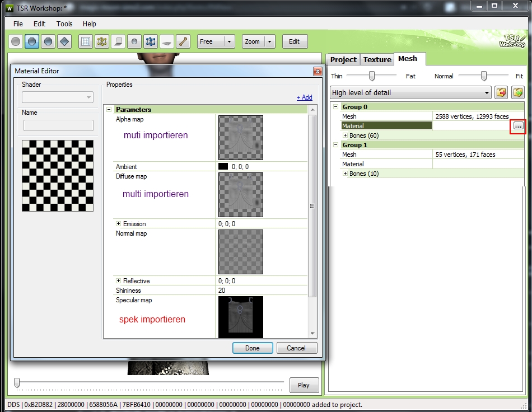Toggle the floor plane toolbar icon
Screen dimensions: 532x412
coord(167,41)
